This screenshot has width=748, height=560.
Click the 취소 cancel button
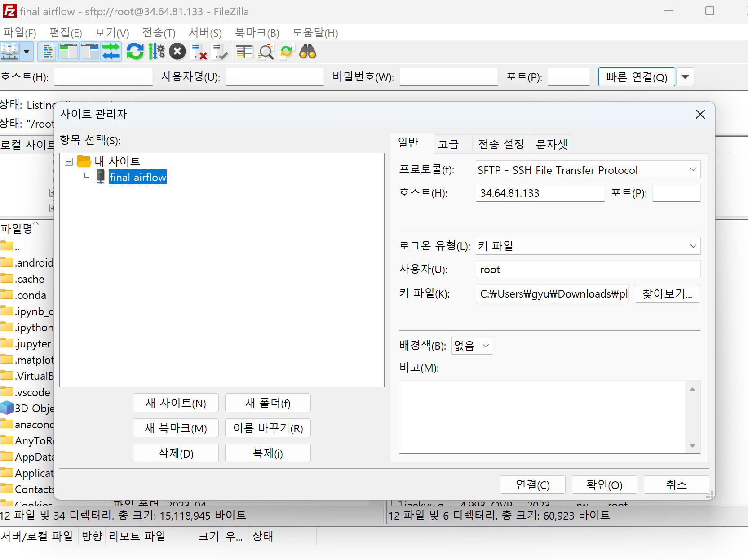677,485
